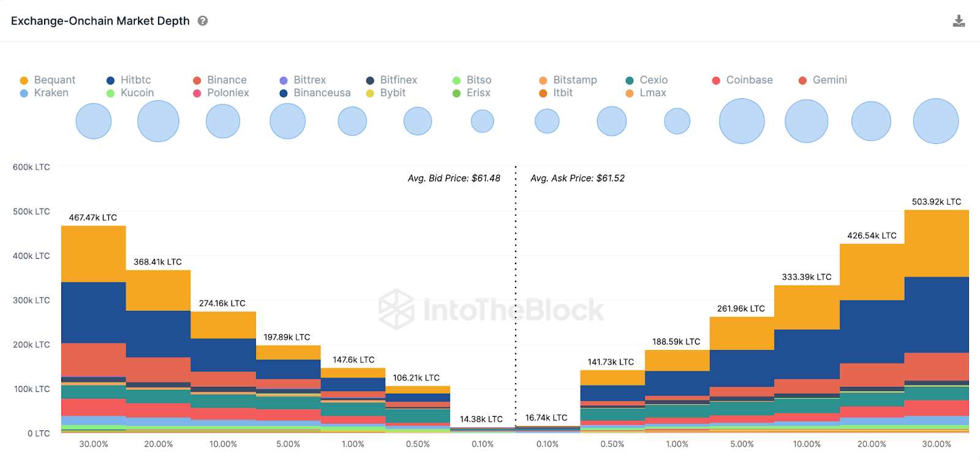Click the help question mark icon
Image resolution: width=980 pixels, height=461 pixels.
click(x=203, y=21)
